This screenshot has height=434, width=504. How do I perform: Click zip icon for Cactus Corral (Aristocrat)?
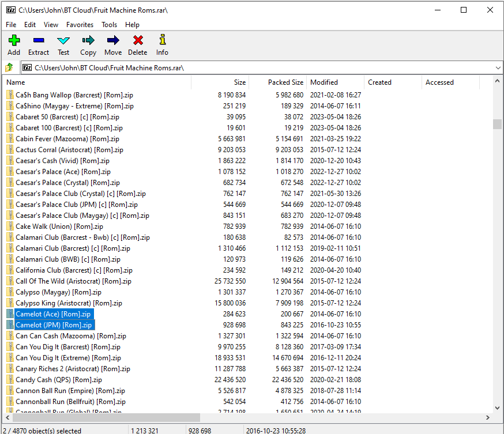coord(10,150)
